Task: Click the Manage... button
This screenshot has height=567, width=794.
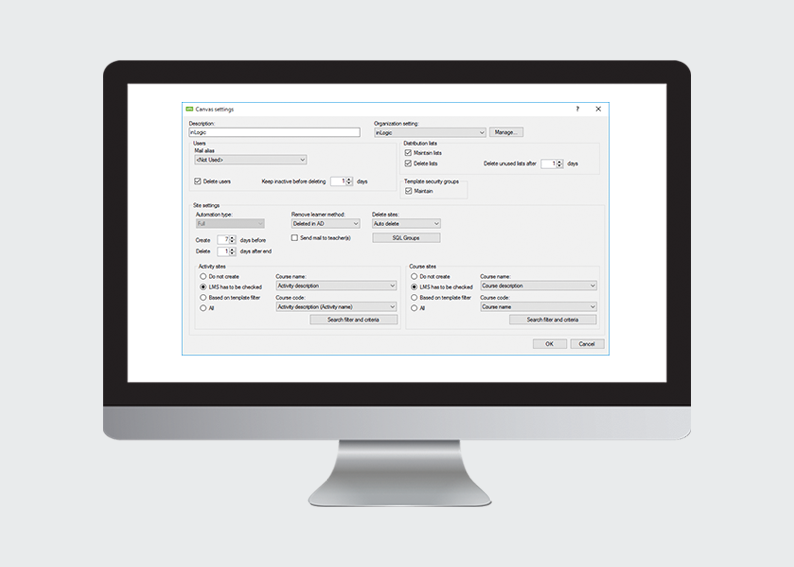Action: click(x=506, y=132)
